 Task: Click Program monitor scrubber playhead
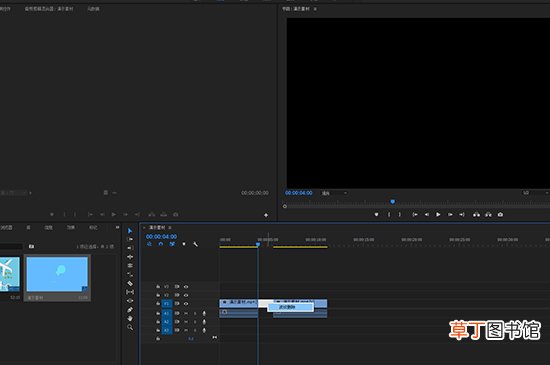393,202
